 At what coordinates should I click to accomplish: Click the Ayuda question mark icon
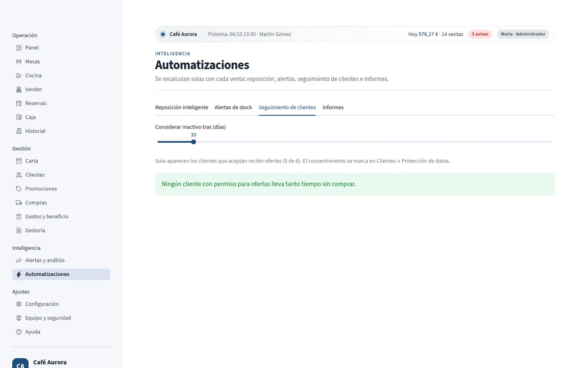tap(19, 332)
